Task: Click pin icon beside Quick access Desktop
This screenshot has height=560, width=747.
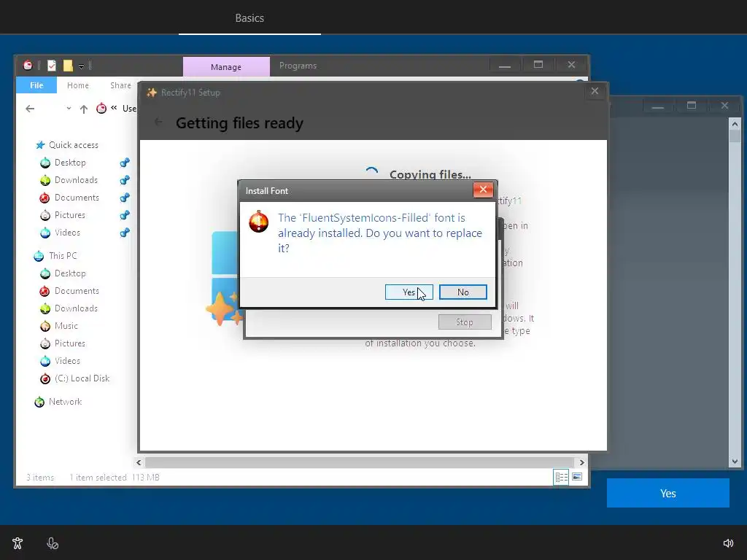Action: [x=124, y=163]
